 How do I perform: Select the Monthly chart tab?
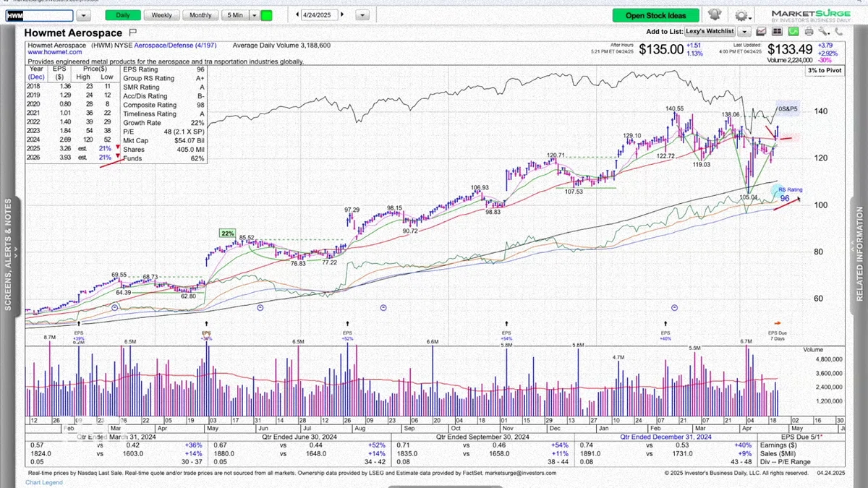coord(200,15)
